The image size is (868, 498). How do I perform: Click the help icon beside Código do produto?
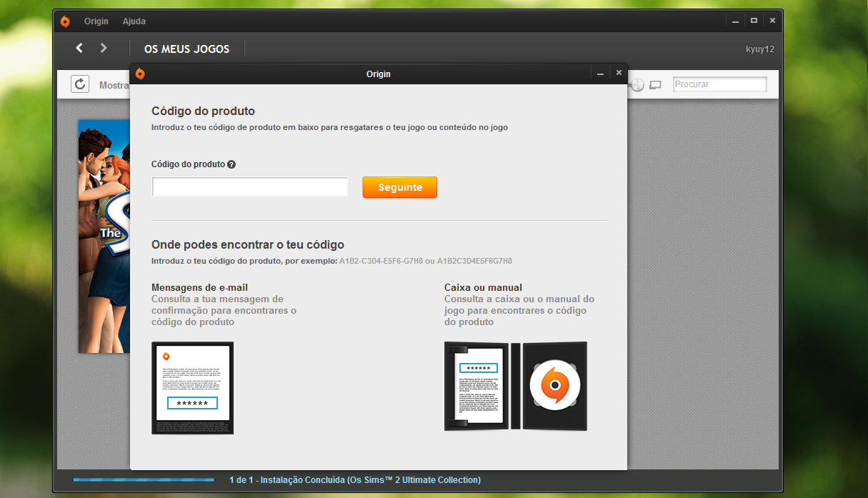click(231, 164)
